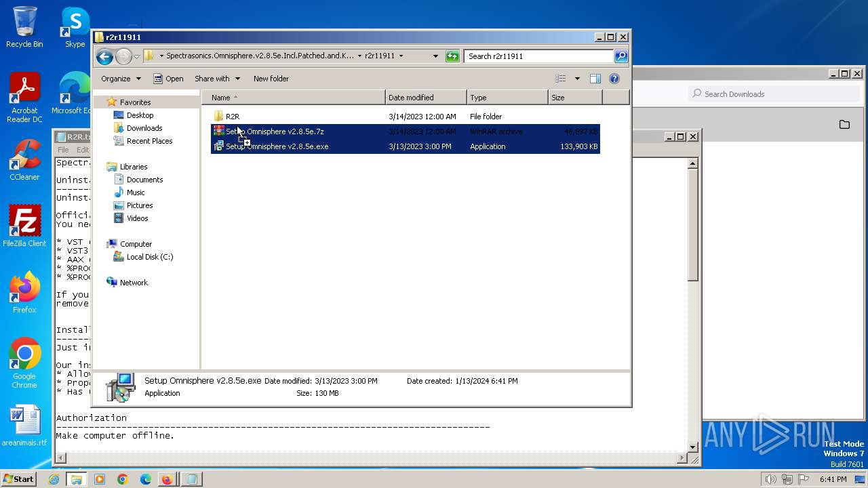Click the search magnifier icon in r2r11911

pyautogui.click(x=620, y=56)
